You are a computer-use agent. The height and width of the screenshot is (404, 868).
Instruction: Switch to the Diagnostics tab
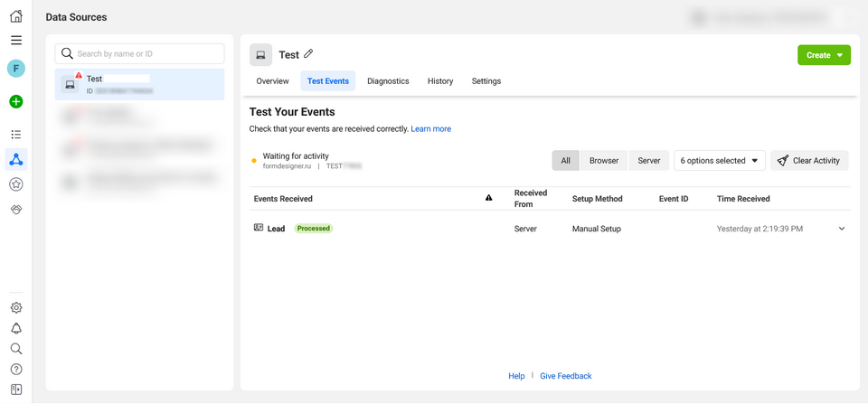tap(388, 80)
